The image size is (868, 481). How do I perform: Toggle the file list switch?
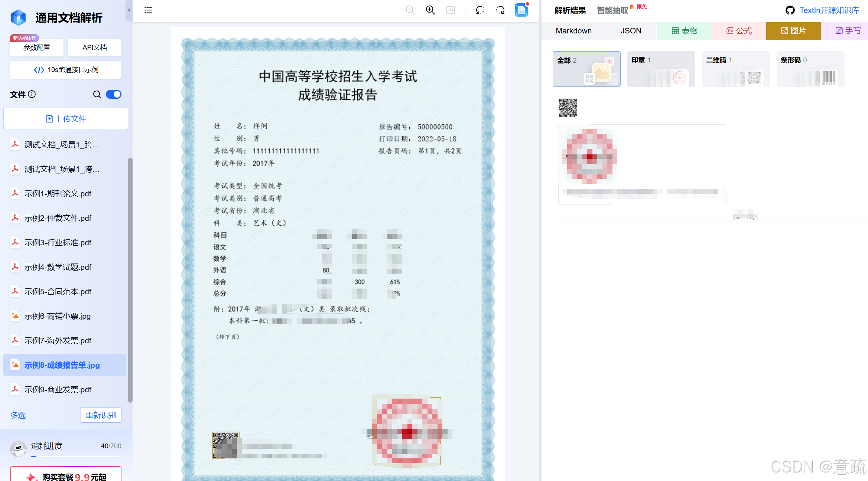point(114,94)
